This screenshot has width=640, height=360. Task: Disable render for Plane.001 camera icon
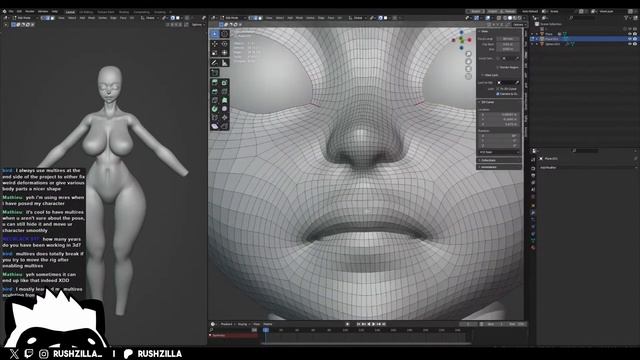[x=635, y=39]
